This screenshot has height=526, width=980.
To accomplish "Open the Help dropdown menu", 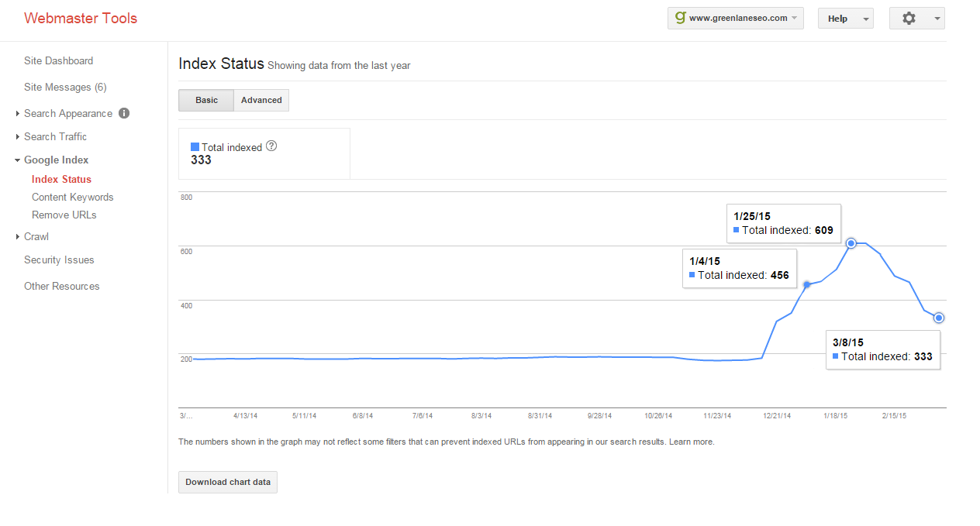I will click(x=845, y=18).
